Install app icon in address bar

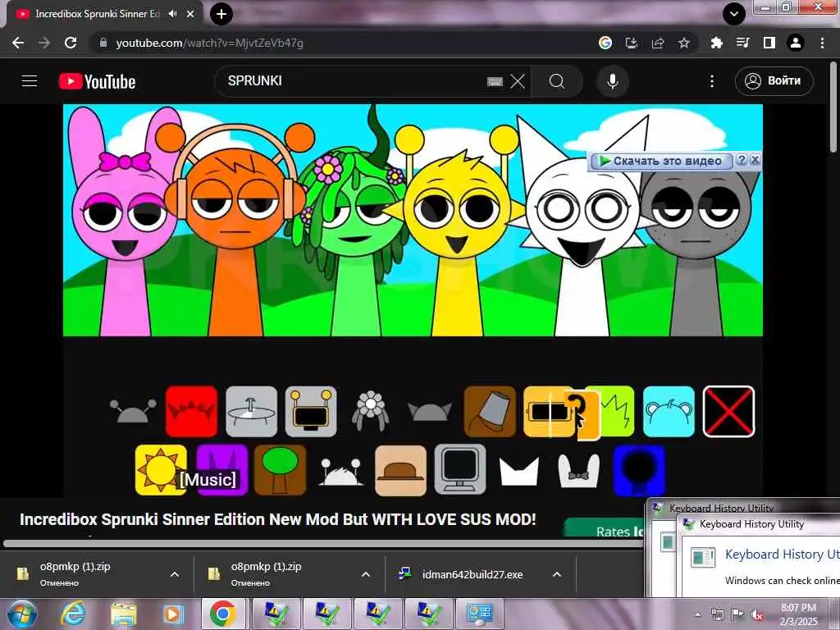click(x=632, y=43)
